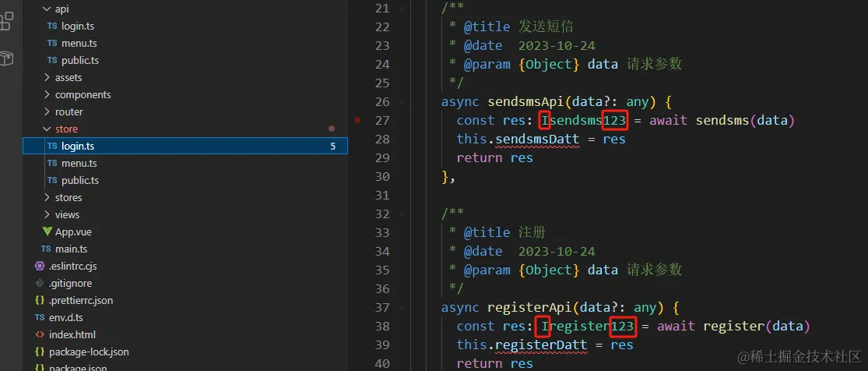This screenshot has height=371, width=868.
Task: Toggle the red breakpoint on line 27
Action: pos(357,120)
